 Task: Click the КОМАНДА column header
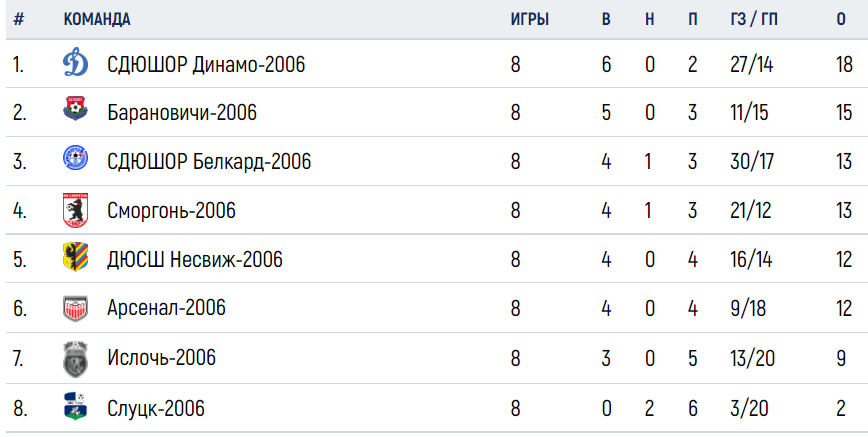(97, 19)
